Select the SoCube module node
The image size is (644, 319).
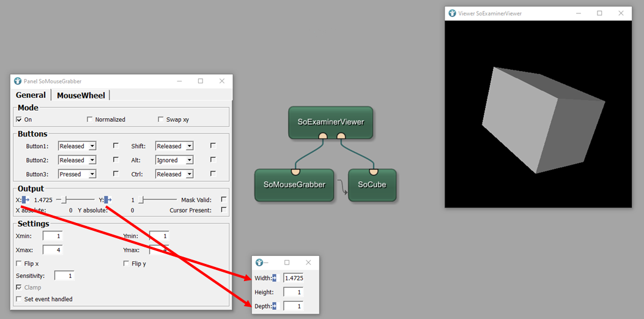[372, 185]
